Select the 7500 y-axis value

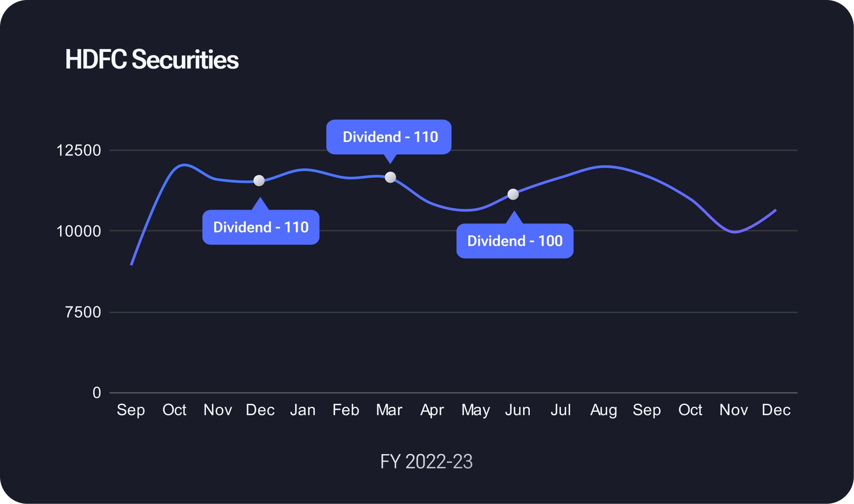(83, 312)
